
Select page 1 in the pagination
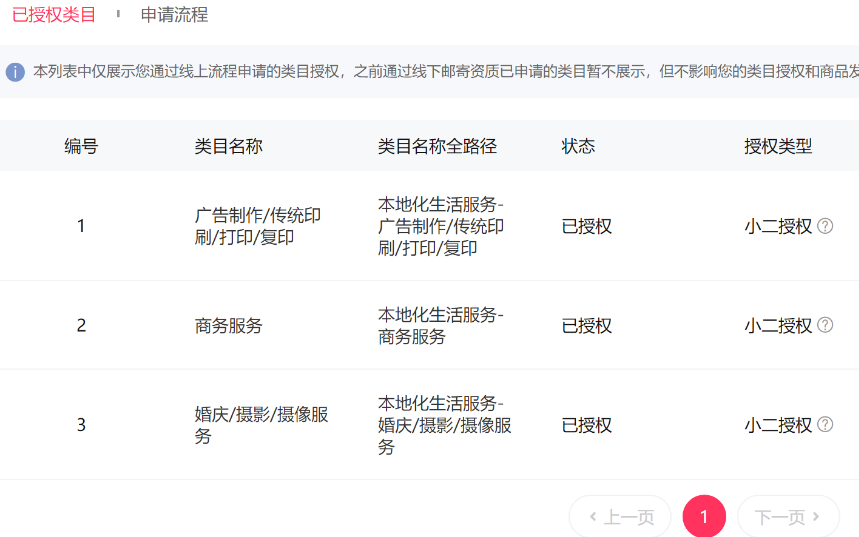(704, 517)
